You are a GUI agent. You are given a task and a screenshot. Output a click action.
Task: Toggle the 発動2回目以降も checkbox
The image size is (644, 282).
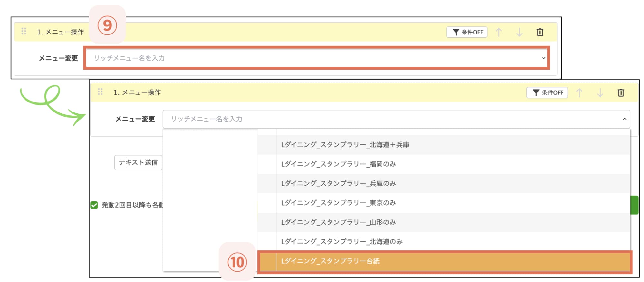94,205
